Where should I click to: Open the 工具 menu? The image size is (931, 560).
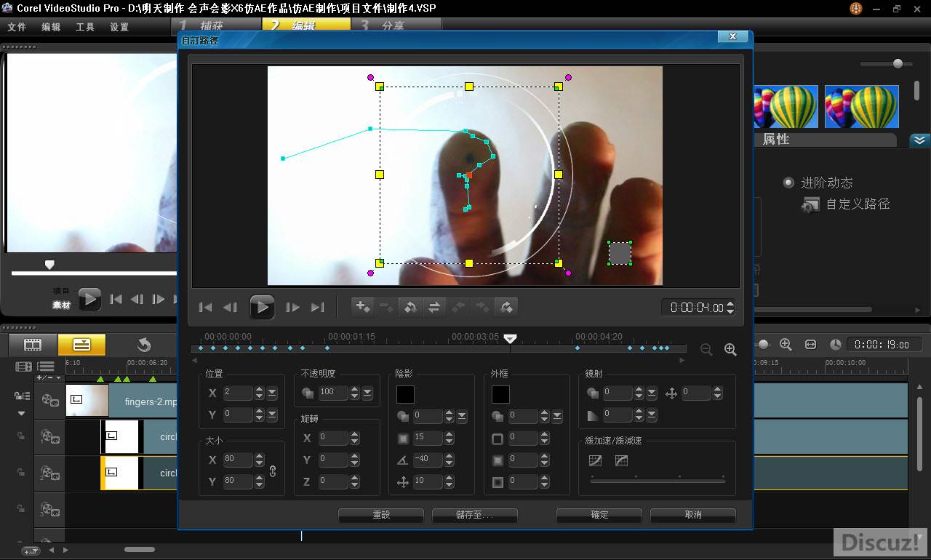[x=85, y=27]
